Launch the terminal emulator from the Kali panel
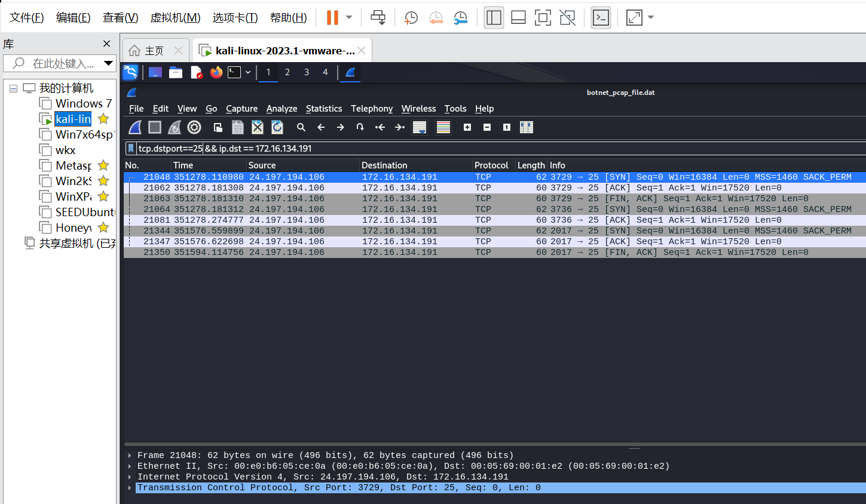 click(x=234, y=72)
